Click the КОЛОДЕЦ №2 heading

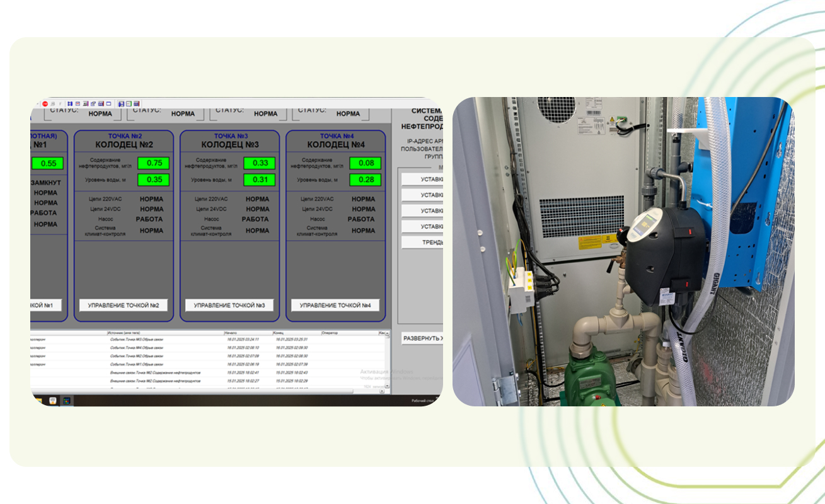pos(124,145)
